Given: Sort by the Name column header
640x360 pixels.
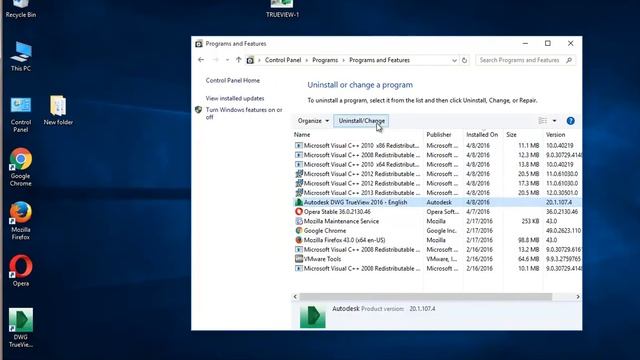Looking at the screenshot, I should point(302,135).
